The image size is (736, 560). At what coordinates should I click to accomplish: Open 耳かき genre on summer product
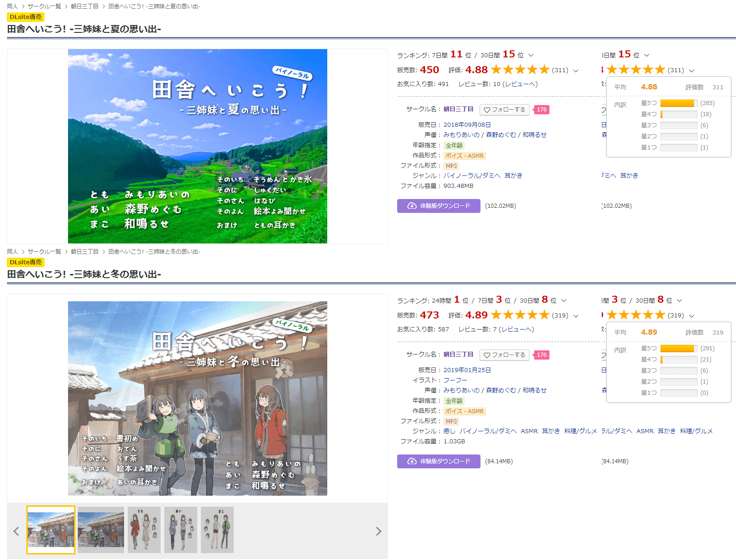coord(513,176)
